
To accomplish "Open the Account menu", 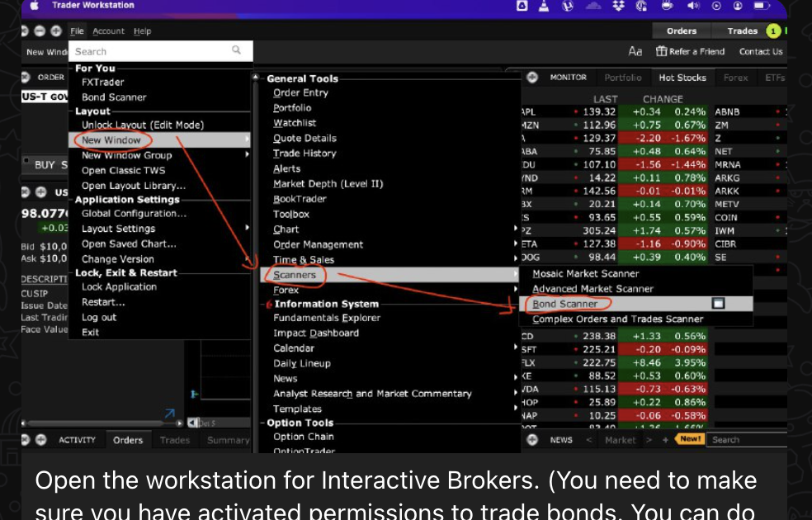I will click(x=108, y=31).
